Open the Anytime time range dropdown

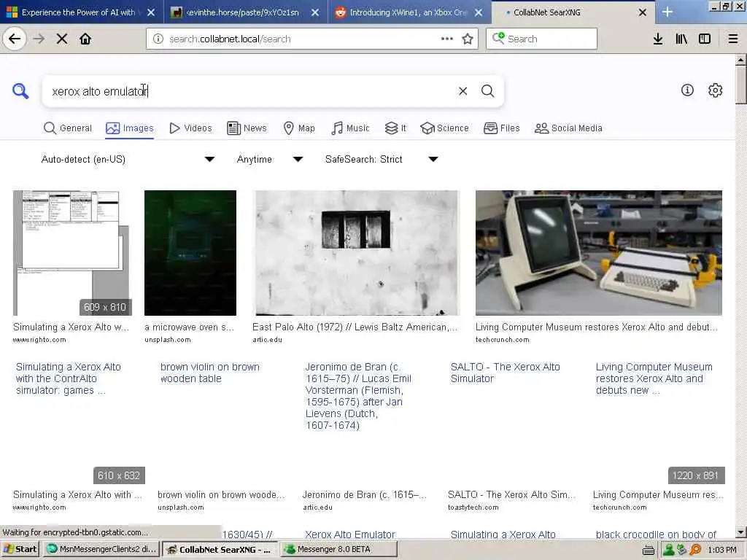(x=270, y=159)
